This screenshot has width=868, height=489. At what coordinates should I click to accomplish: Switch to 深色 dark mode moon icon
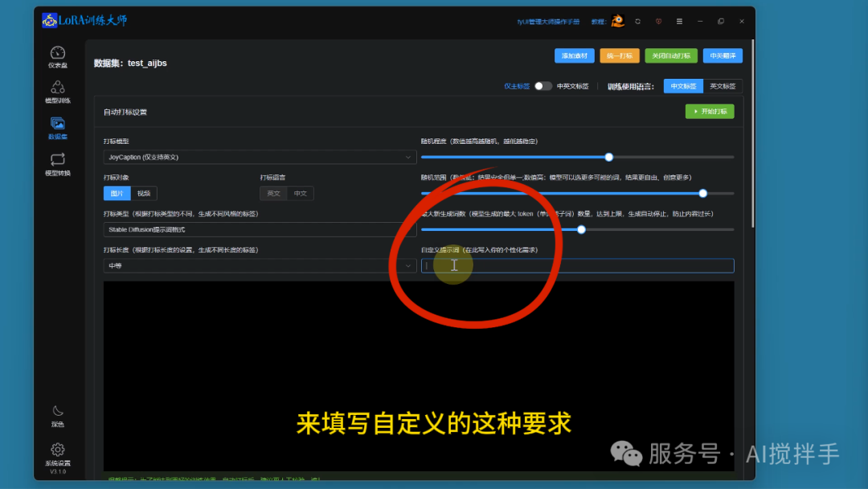58,416
